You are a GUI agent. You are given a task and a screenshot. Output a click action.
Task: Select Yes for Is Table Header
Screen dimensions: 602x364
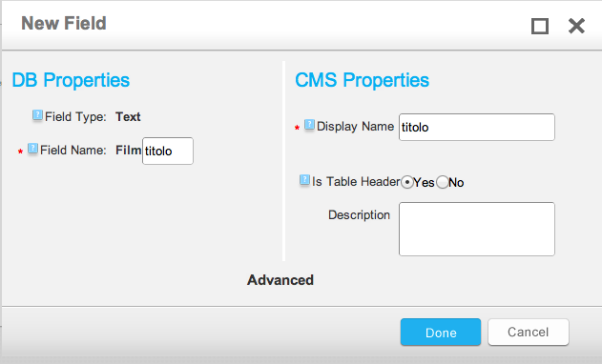(x=407, y=182)
